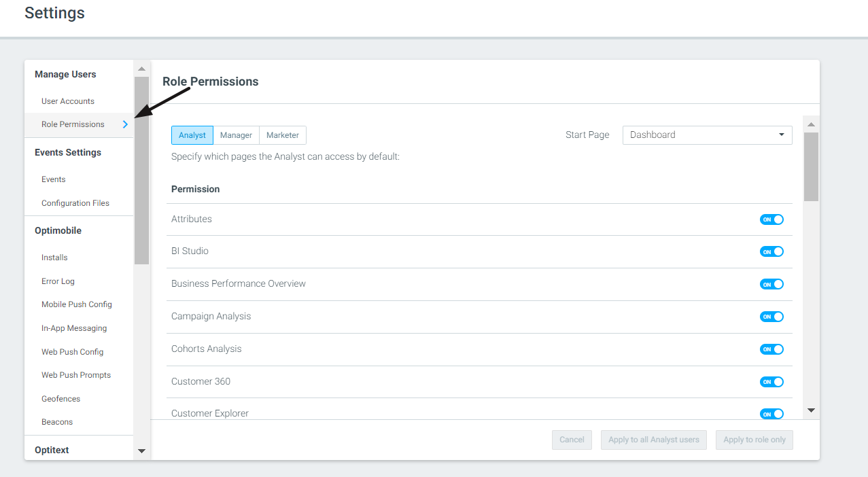
Task: Click the Optimobile section header
Action: pos(58,230)
